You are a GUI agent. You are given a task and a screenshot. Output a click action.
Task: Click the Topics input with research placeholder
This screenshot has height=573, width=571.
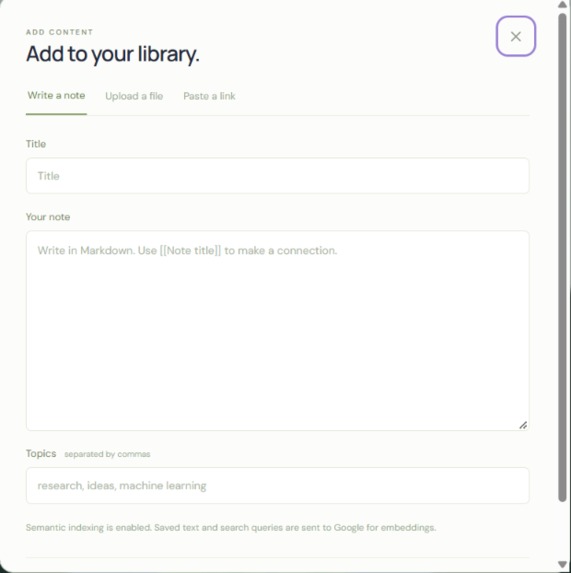pos(277,485)
